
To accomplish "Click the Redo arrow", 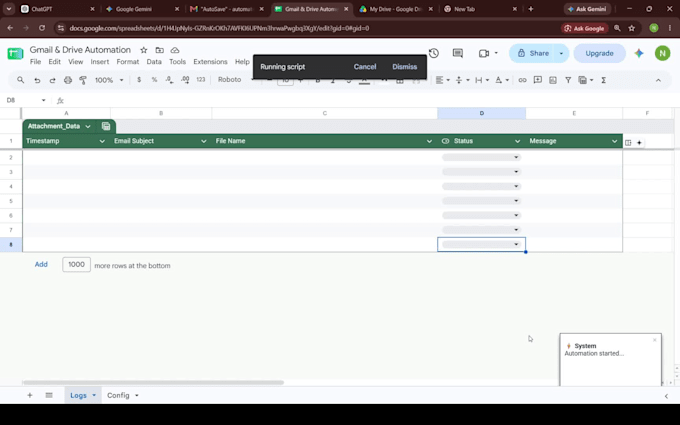I will point(52,80).
